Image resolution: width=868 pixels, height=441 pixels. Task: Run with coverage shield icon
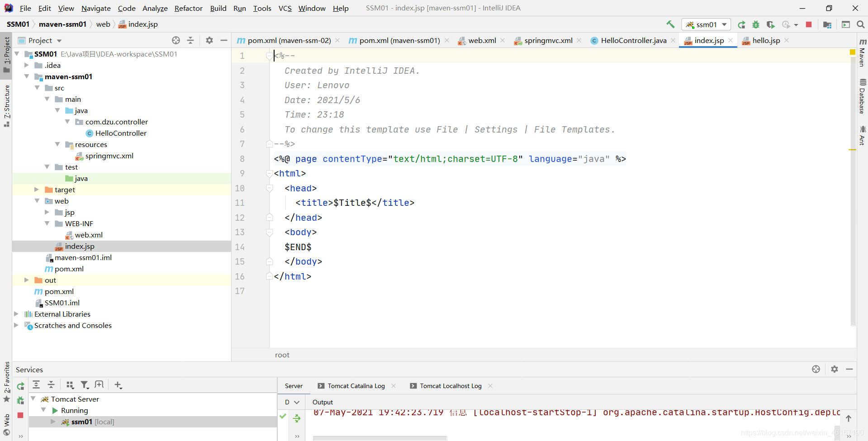coord(771,24)
